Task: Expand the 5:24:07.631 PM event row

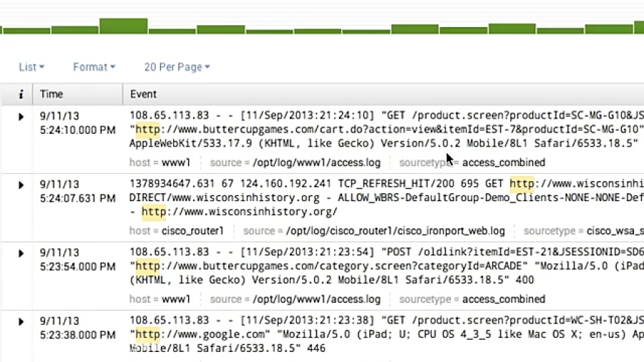Action: (21, 185)
